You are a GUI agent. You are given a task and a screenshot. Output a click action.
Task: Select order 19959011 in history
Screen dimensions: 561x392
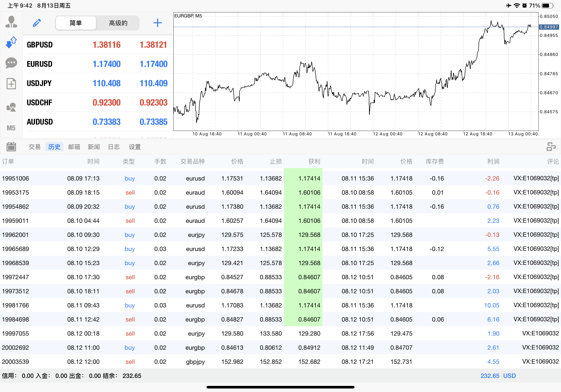click(x=280, y=221)
